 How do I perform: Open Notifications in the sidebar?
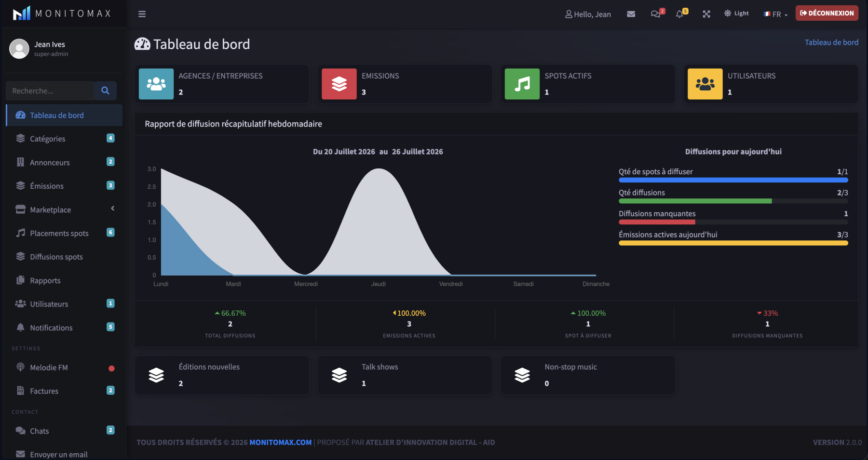click(64, 328)
